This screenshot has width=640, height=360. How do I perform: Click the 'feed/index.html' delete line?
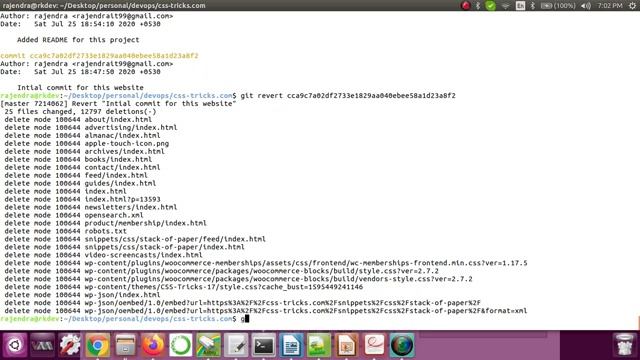point(76,175)
